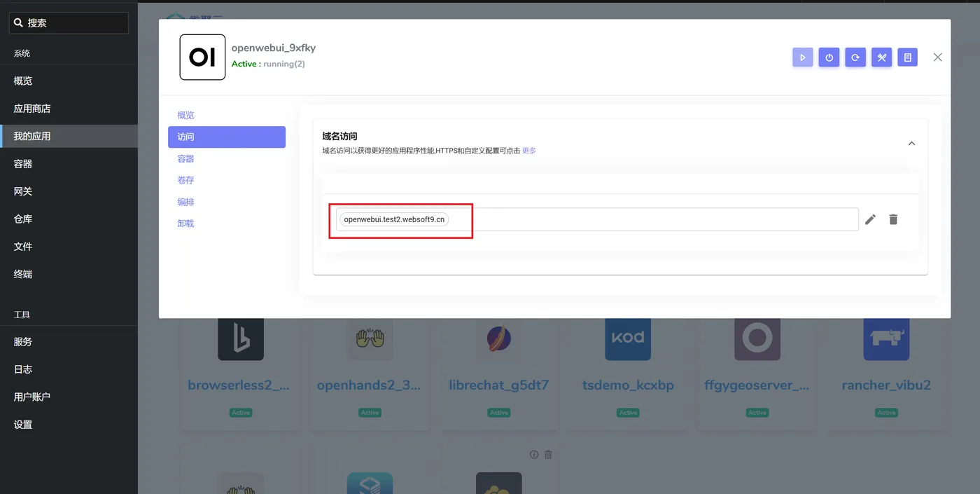Click the Active badge under rancher_vibu2
The image size is (980, 494).
pos(887,413)
